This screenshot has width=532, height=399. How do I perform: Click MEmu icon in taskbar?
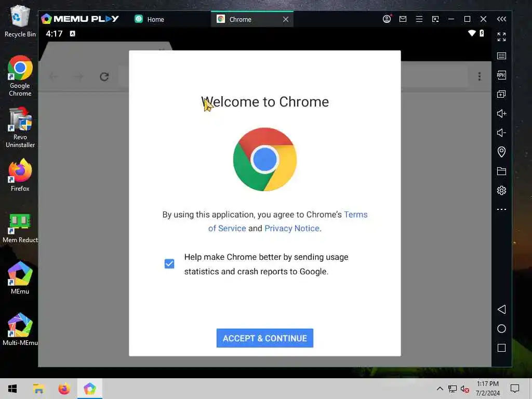pyautogui.click(x=90, y=389)
